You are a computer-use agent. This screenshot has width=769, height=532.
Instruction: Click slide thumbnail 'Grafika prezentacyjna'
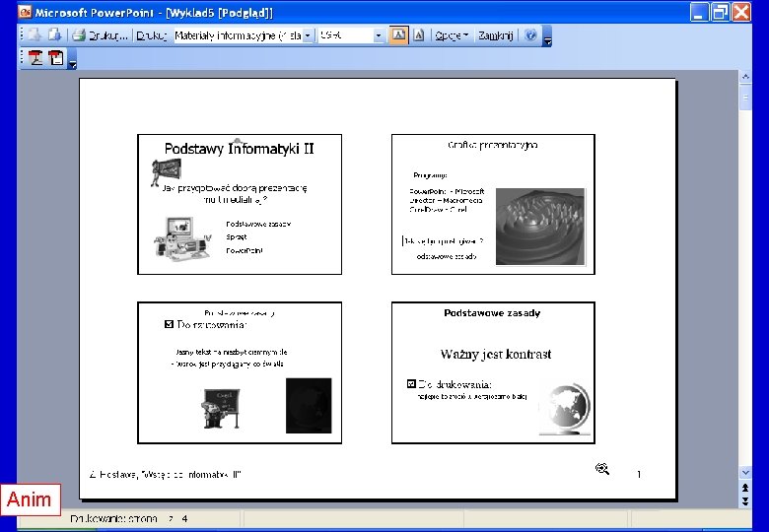[493, 204]
